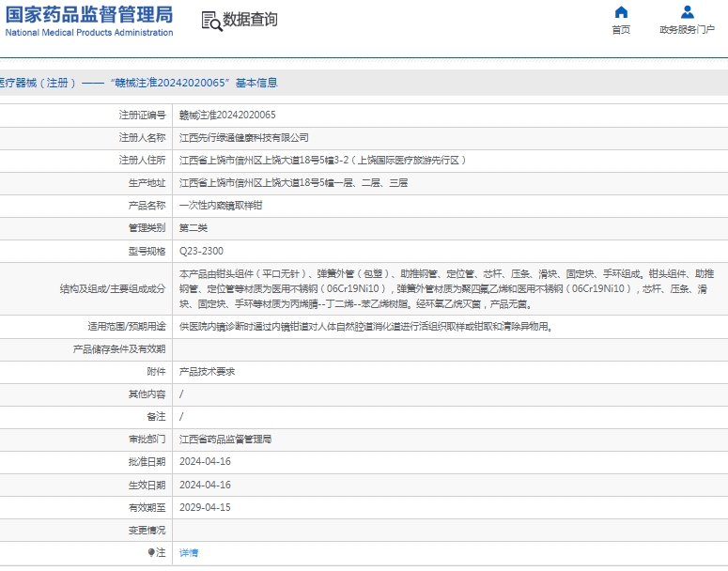
Task: Click the 备注 field label
Action: [156, 417]
